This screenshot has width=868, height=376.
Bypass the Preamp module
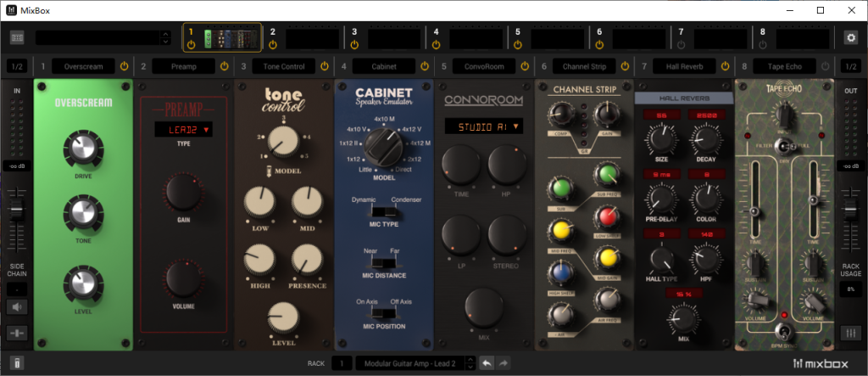(x=224, y=66)
